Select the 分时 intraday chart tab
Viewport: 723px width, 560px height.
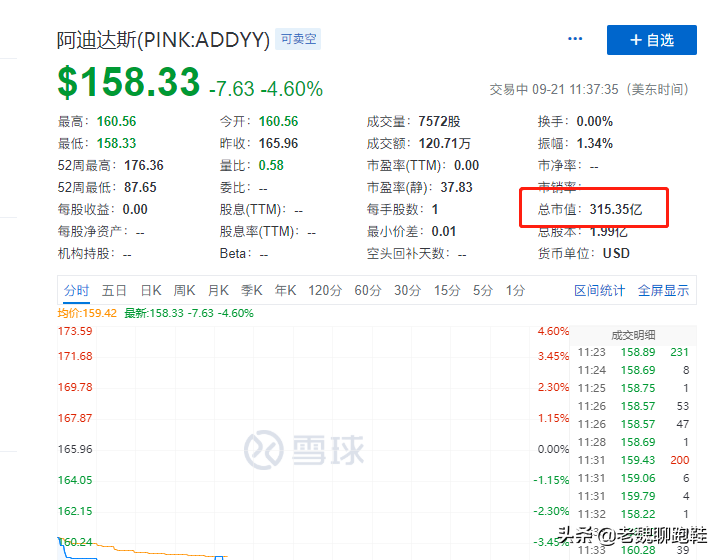click(x=76, y=290)
